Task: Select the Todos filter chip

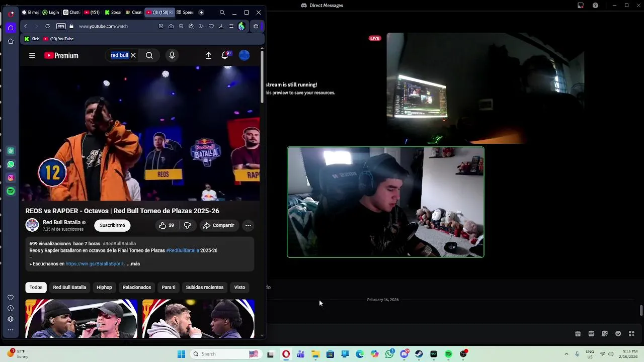Action: [36, 287]
